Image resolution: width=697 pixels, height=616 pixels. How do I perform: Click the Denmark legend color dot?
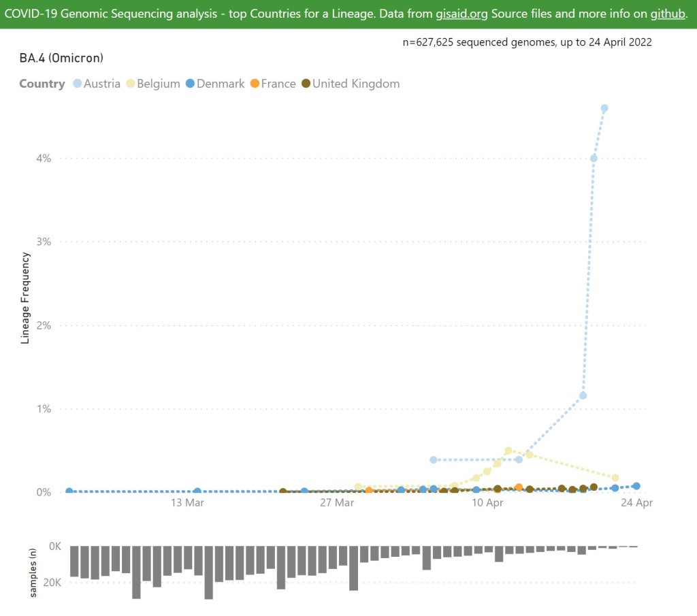click(190, 84)
